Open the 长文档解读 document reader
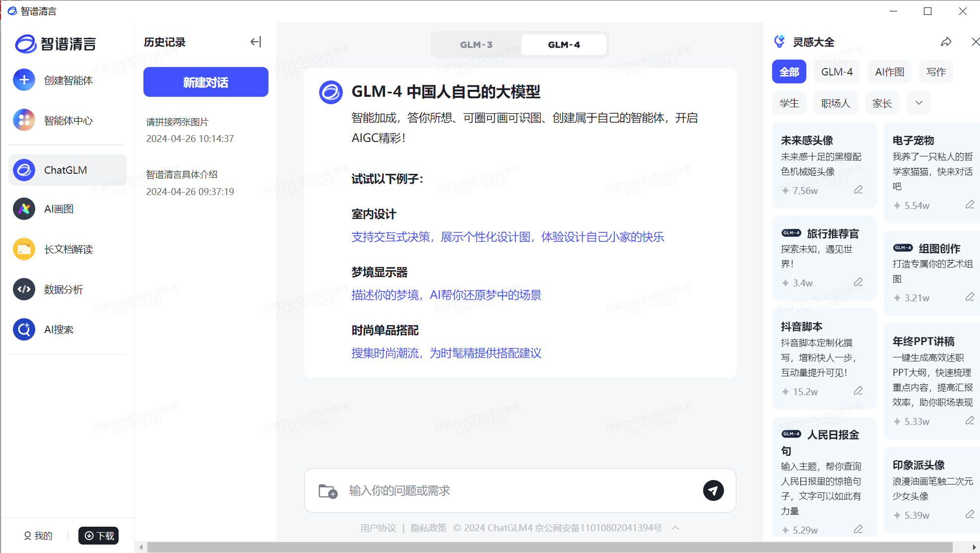The image size is (980, 553). 68,249
